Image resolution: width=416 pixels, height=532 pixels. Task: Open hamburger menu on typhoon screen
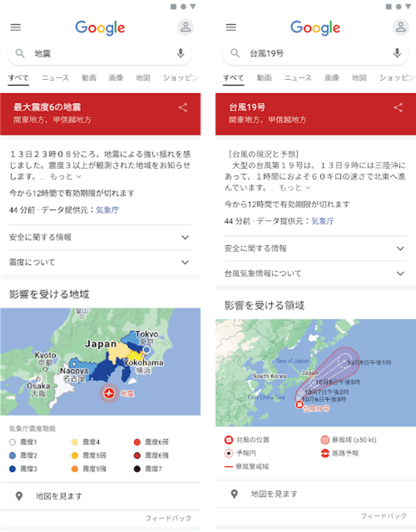coord(231,27)
